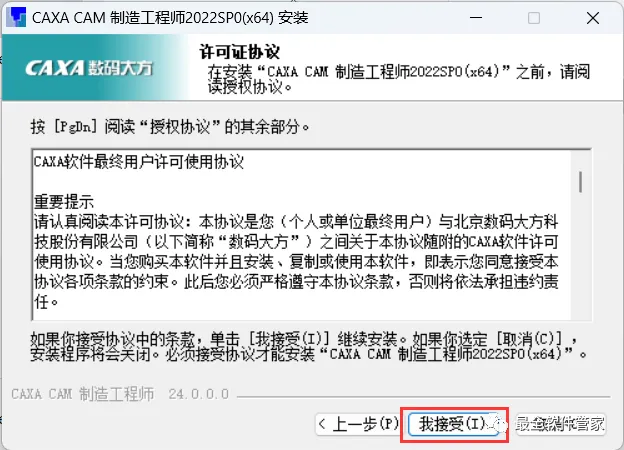Click the CAXA installer icon in title bar

16,18
